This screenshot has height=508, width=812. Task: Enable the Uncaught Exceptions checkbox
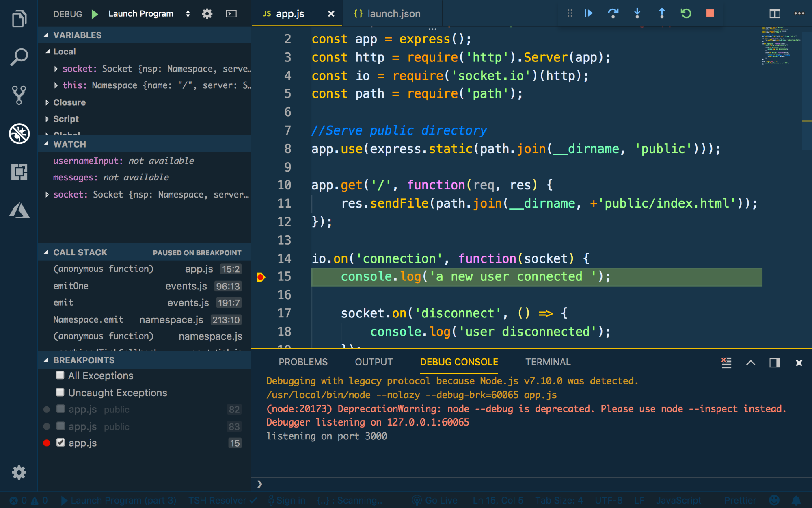(60, 392)
